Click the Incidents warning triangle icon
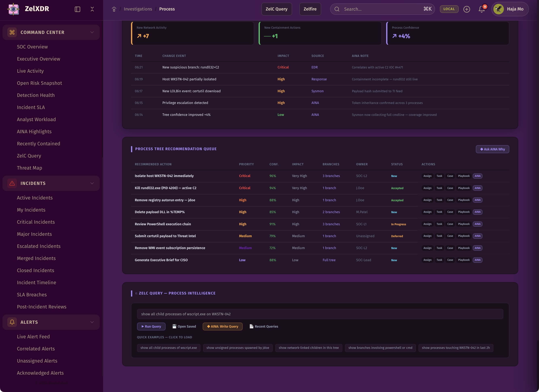 pyautogui.click(x=12, y=183)
